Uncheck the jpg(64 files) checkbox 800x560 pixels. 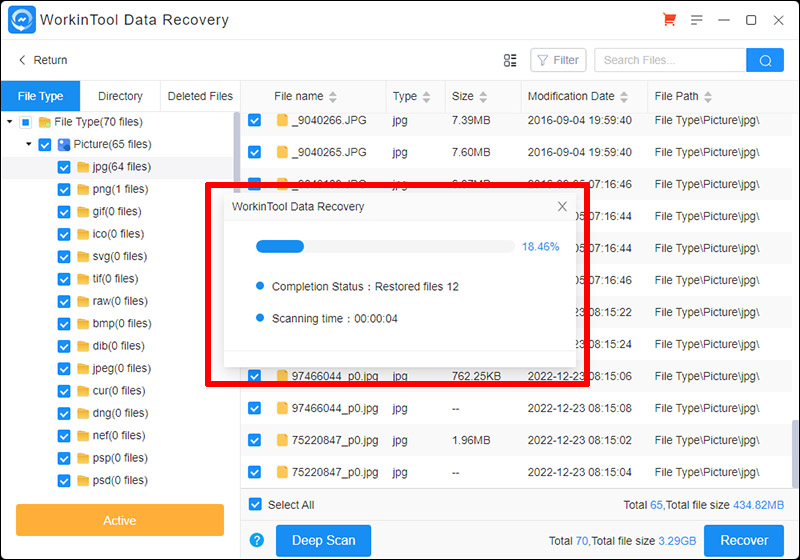point(64,167)
